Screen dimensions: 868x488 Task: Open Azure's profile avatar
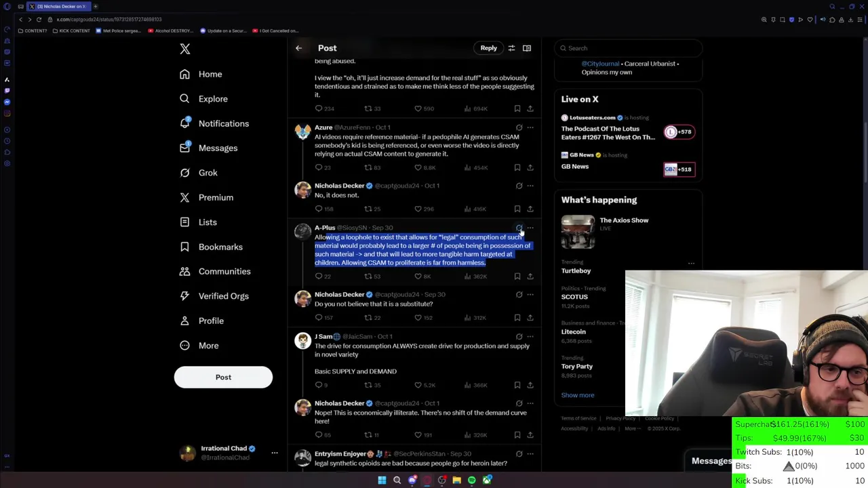click(x=302, y=131)
